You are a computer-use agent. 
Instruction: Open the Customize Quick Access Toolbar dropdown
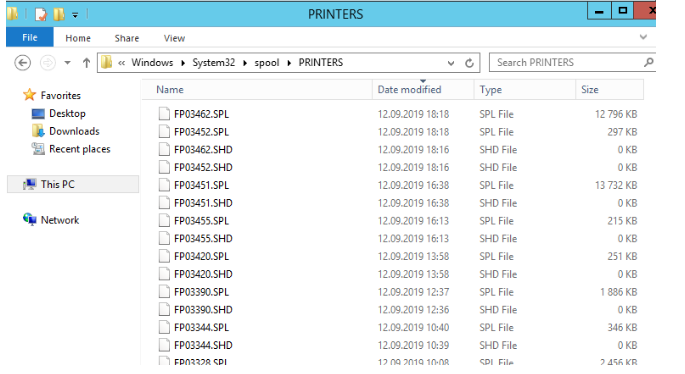(75, 15)
